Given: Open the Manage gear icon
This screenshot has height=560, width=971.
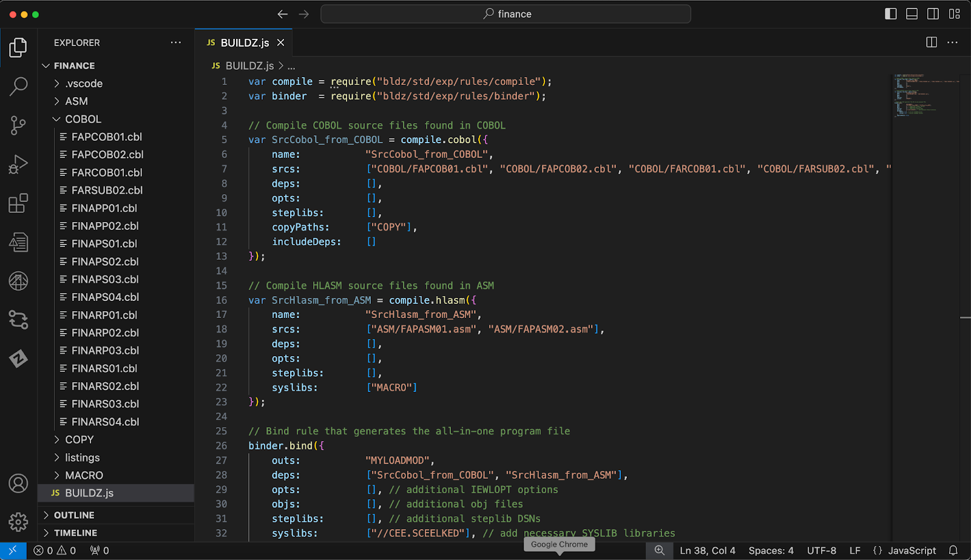Looking at the screenshot, I should (x=18, y=522).
